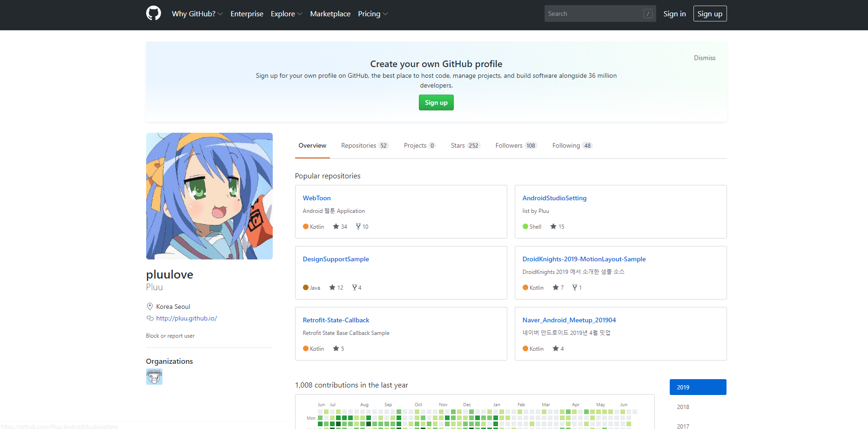The width and height of the screenshot is (868, 429).
Task: Open the Naver_Android_Meetup_201904 repository
Action: click(x=569, y=320)
